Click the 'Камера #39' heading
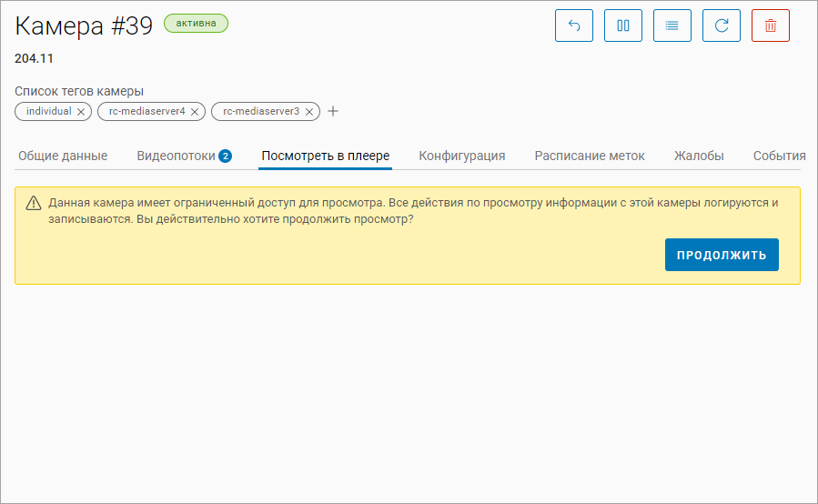 point(84,25)
